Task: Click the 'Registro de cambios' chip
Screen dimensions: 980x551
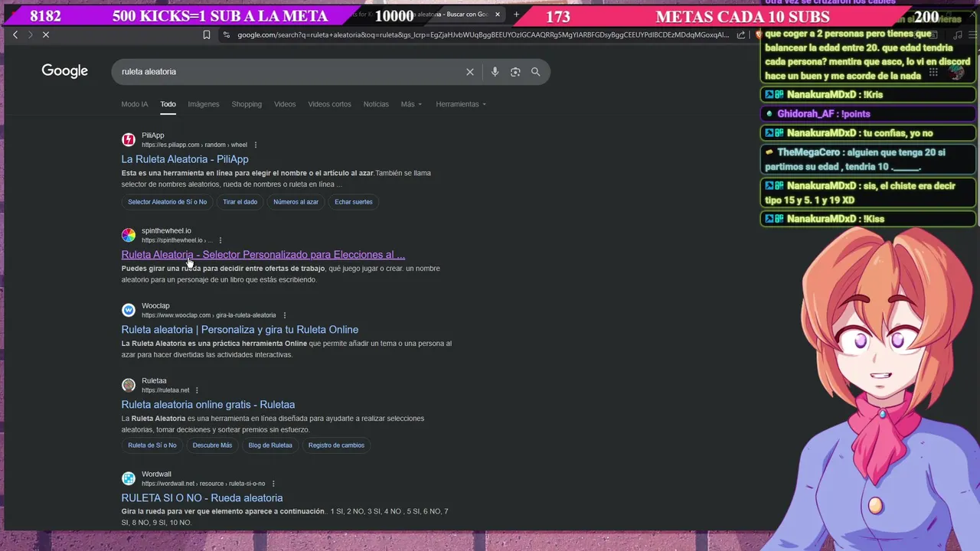Action: point(336,445)
